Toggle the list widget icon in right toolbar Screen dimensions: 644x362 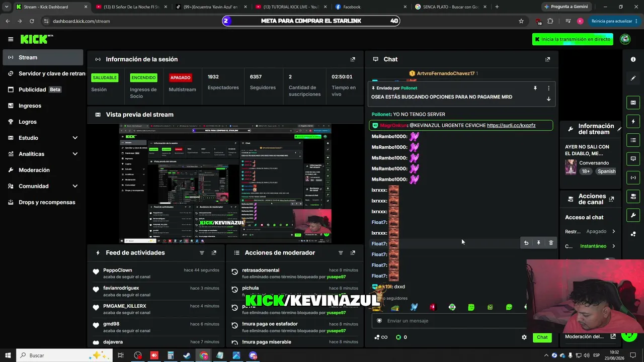pos(633,140)
